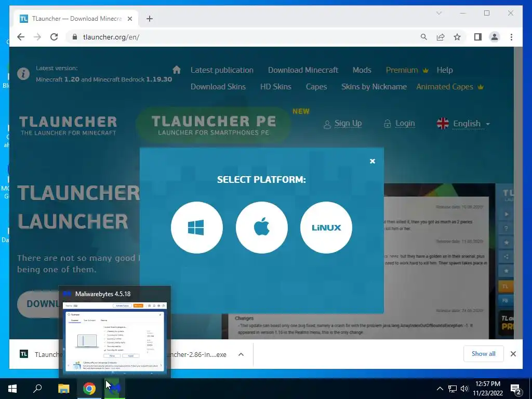Choose the Windows platform icon

[x=197, y=228]
